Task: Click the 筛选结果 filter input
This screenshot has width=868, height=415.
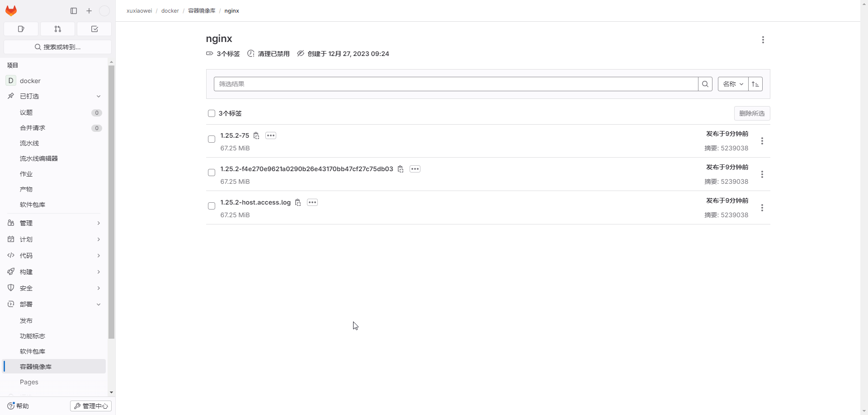Action: (x=456, y=84)
